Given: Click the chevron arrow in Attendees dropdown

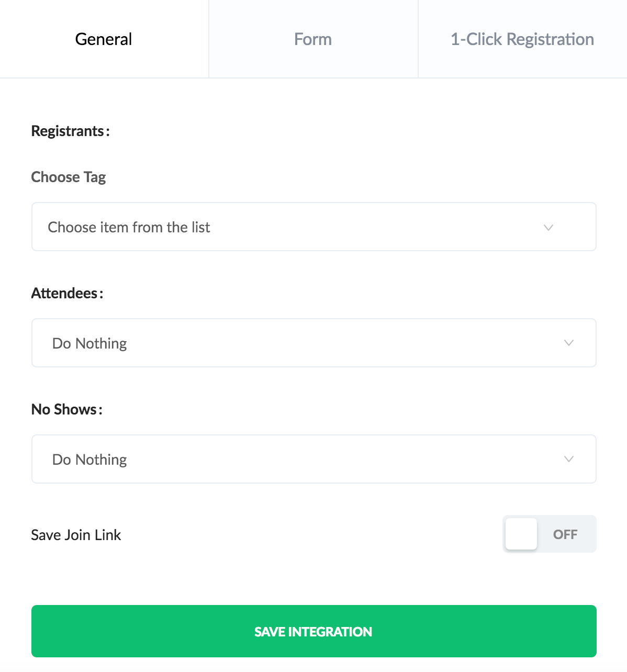Looking at the screenshot, I should 569,343.
